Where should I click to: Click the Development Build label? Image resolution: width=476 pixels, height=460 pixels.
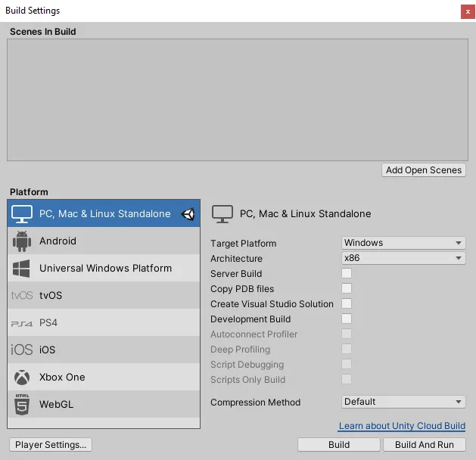[250, 319]
